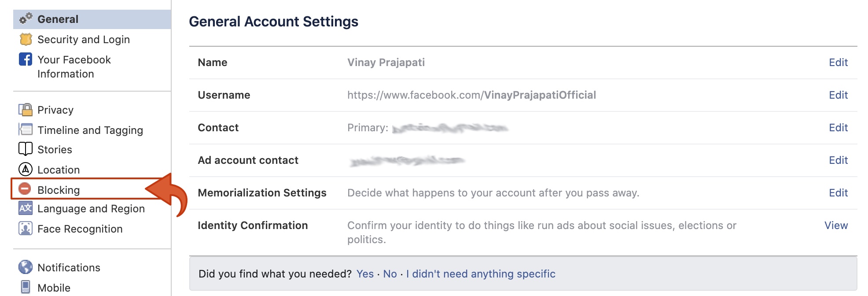The width and height of the screenshot is (868, 296).
Task: Click the Language and Region translation icon
Action: [25, 208]
